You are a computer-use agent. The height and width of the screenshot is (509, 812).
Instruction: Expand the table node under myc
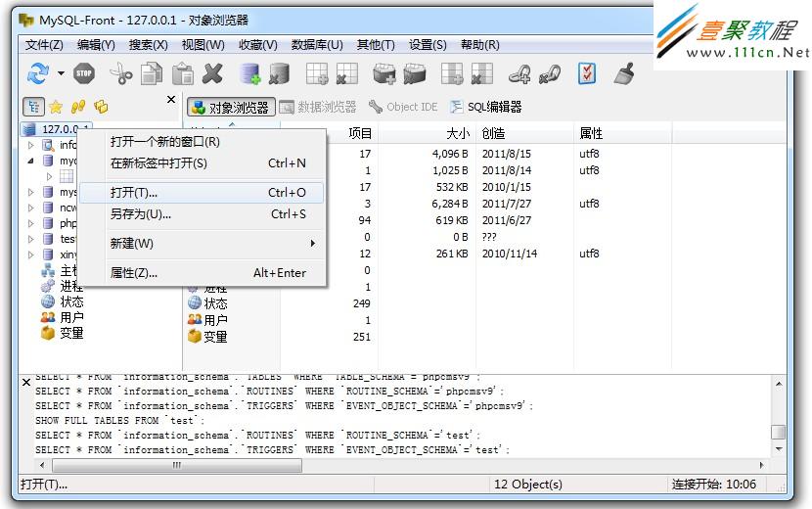(49, 177)
